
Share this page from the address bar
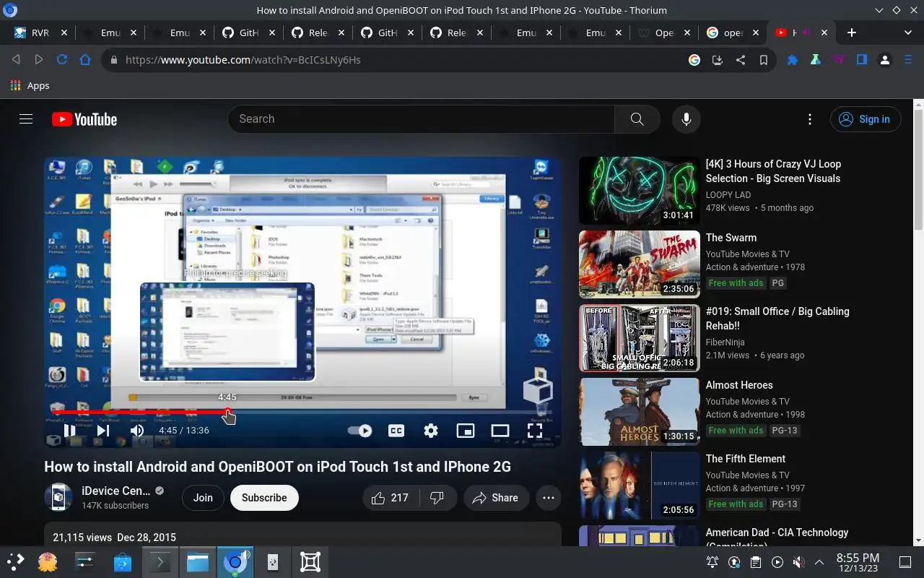pos(741,60)
